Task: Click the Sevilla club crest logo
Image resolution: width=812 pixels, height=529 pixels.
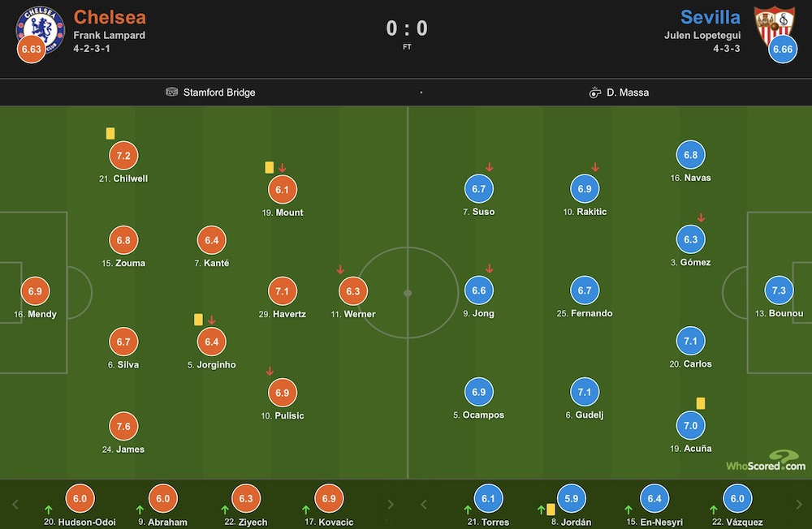Action: pyautogui.click(x=774, y=25)
